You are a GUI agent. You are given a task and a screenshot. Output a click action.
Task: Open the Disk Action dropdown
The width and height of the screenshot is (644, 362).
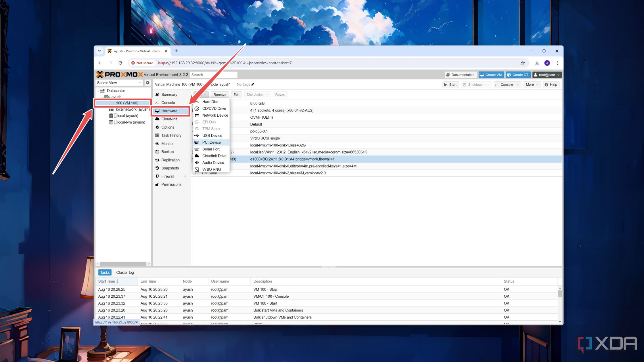click(257, 95)
